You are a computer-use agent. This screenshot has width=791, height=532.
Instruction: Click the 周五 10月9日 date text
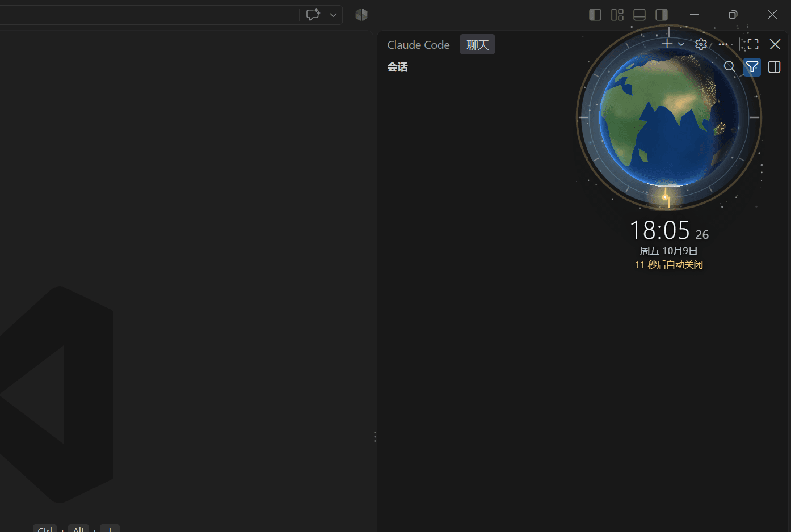668,251
